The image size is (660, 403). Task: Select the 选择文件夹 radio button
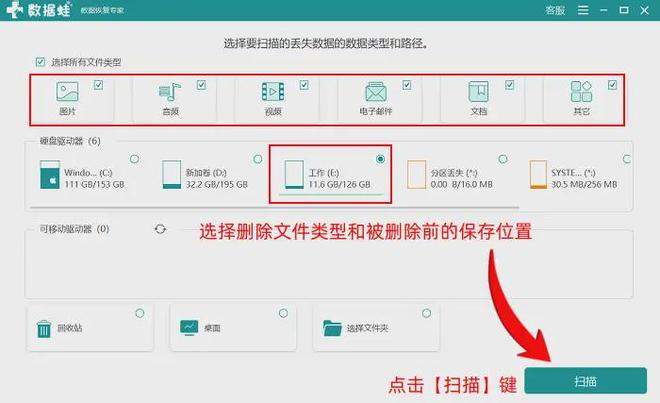tap(426, 313)
